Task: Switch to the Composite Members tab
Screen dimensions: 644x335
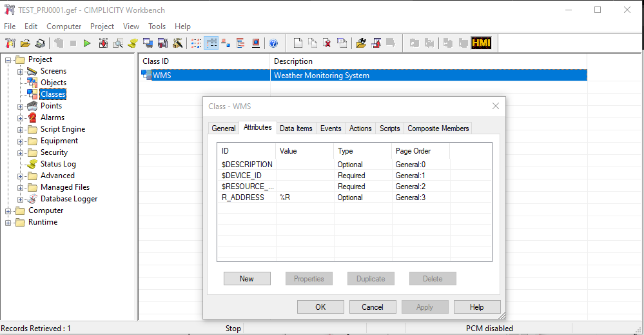Action: click(438, 128)
